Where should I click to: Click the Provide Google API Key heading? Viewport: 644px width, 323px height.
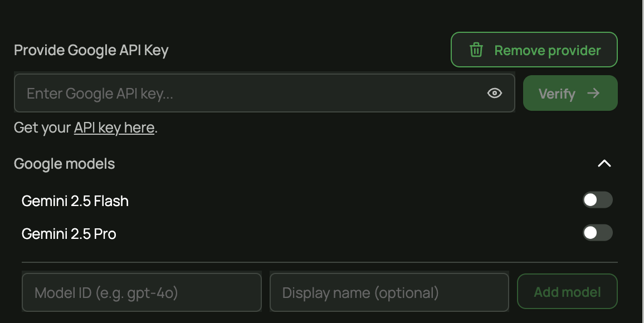(x=91, y=50)
